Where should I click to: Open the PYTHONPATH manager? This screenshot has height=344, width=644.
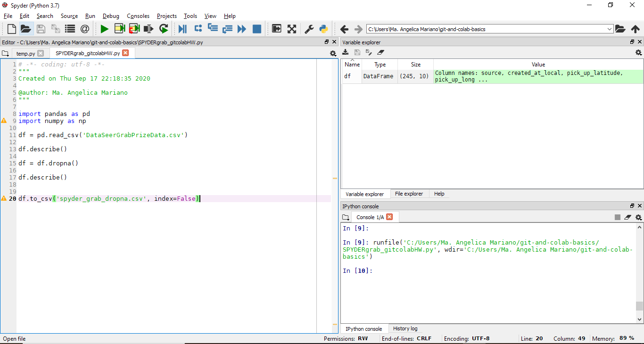tap(323, 29)
